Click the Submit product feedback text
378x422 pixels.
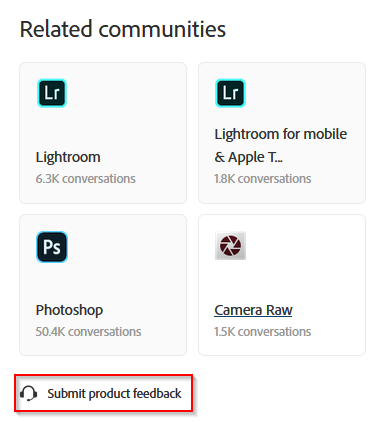114,393
